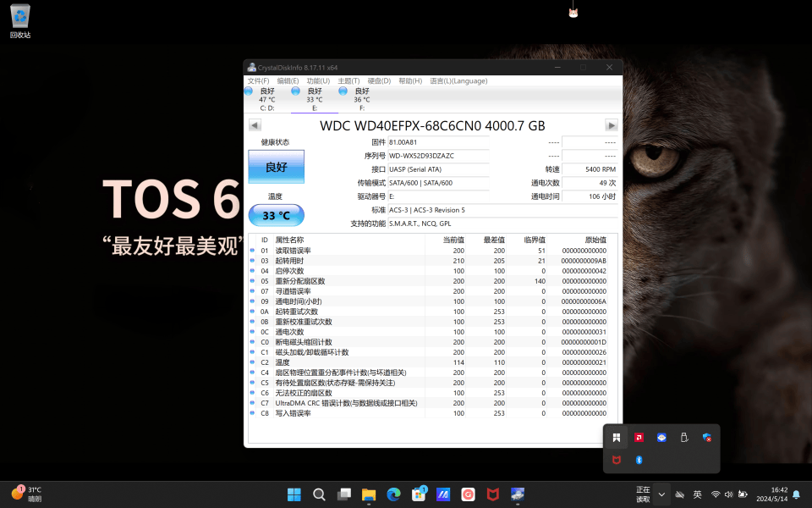Click the 原始值 column header
Image resolution: width=812 pixels, height=508 pixels.
point(595,240)
